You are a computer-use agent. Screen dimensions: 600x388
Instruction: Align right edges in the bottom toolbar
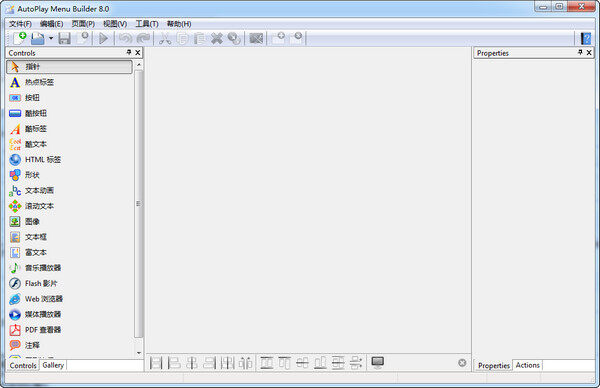point(210,363)
